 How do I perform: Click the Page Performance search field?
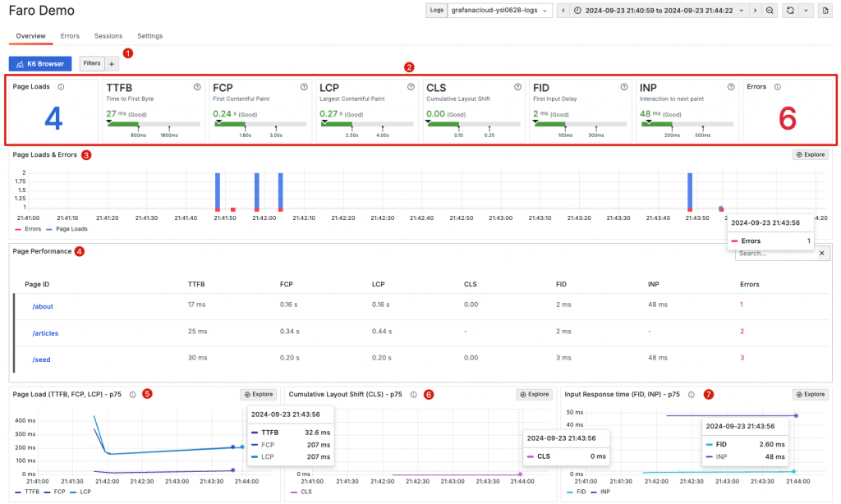(776, 254)
